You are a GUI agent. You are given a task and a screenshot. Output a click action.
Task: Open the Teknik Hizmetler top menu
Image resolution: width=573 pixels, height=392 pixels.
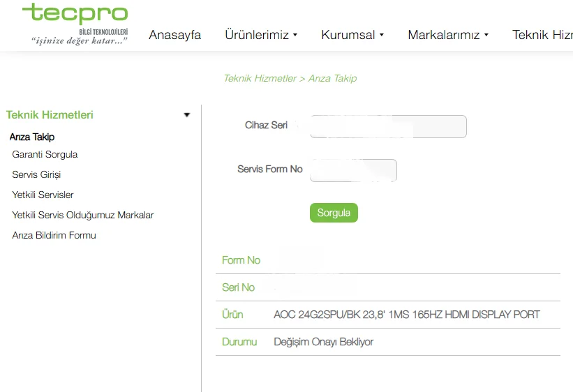(x=542, y=35)
